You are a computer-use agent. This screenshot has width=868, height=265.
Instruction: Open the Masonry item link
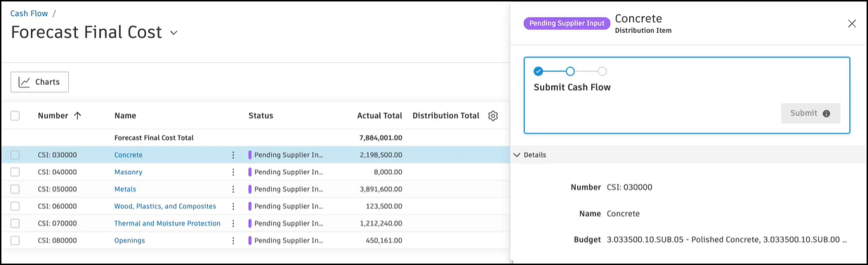click(x=129, y=172)
